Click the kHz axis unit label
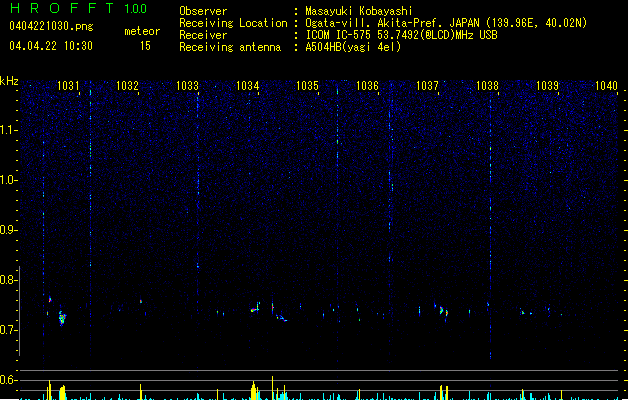 [9, 81]
